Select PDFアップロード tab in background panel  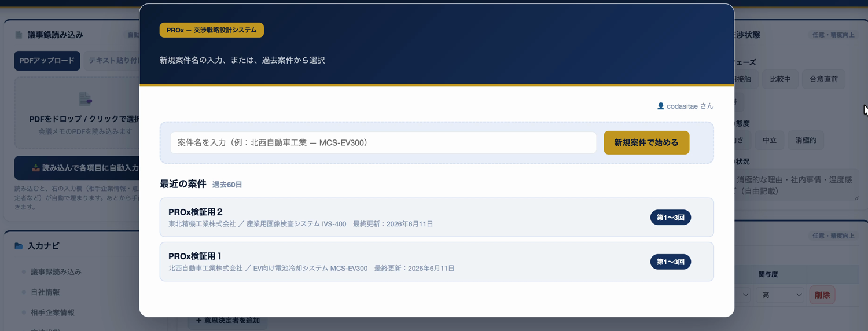pos(47,61)
